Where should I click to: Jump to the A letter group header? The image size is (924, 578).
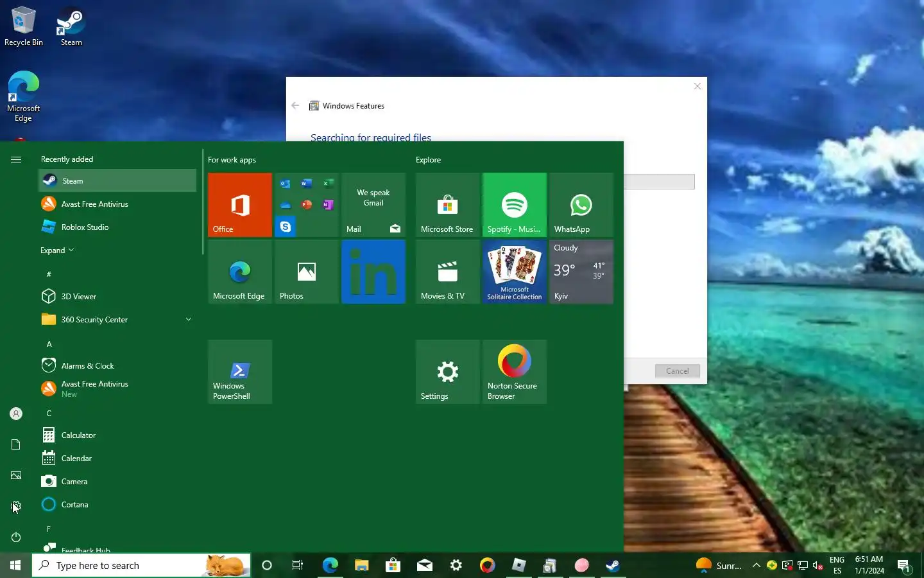[x=49, y=344]
